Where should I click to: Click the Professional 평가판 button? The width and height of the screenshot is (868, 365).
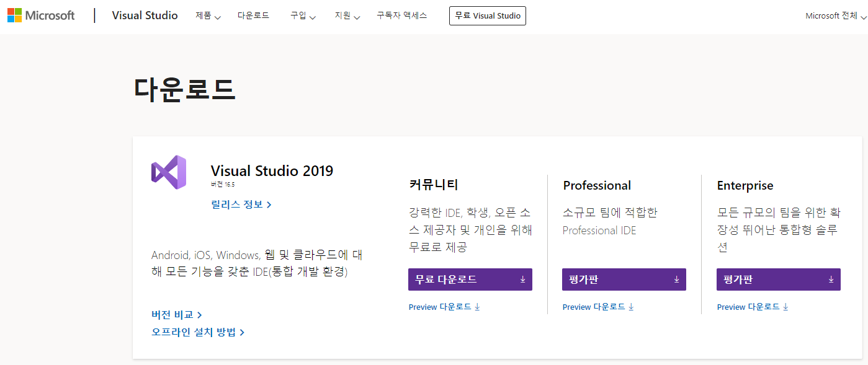click(x=624, y=279)
